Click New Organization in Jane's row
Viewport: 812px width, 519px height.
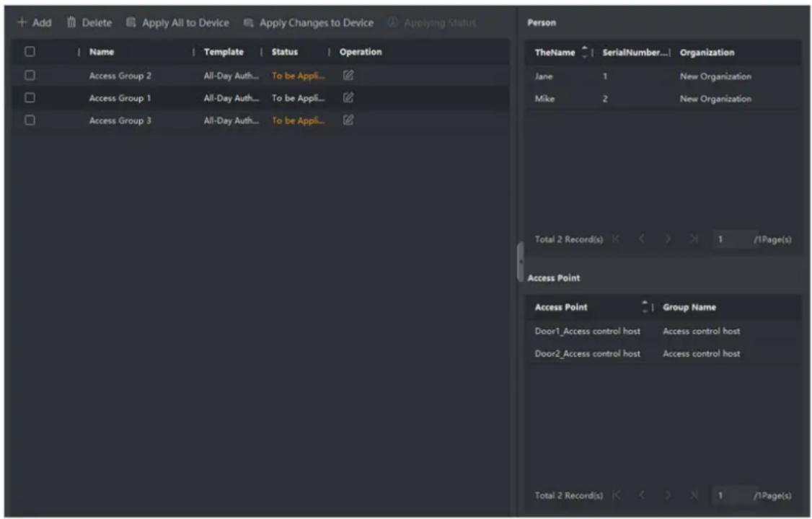pos(715,76)
